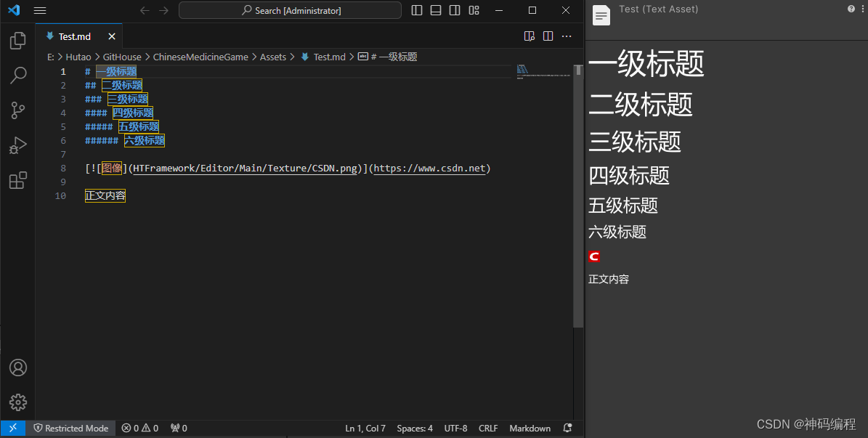Toggle the secondary side bar layout icon
868x438 pixels.
coord(455,10)
